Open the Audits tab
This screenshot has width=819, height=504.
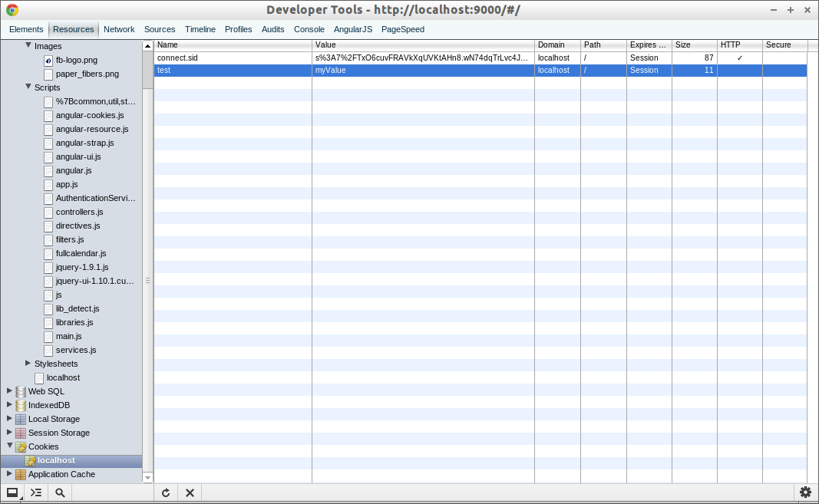272,29
